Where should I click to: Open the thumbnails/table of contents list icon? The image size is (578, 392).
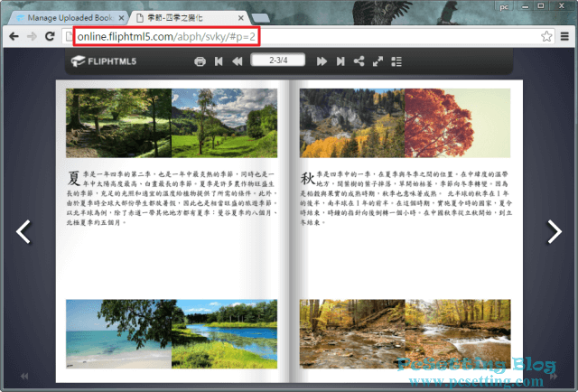pos(396,61)
